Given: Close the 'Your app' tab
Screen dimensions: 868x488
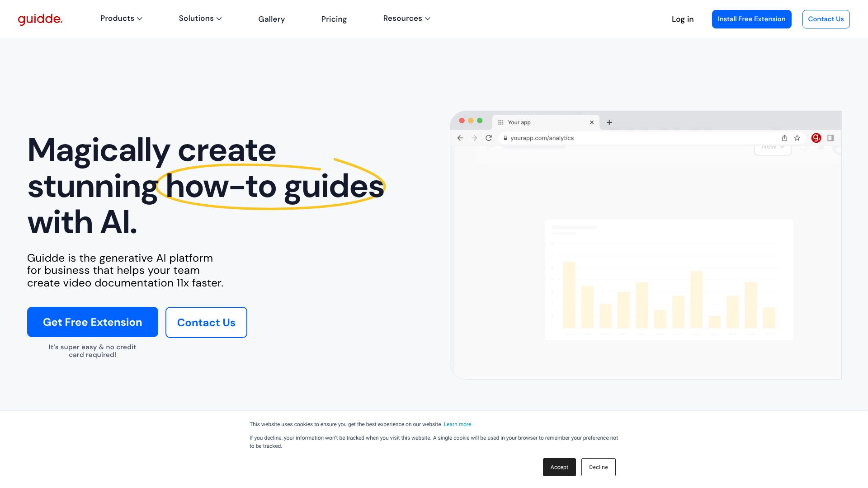Looking at the screenshot, I should [x=592, y=122].
